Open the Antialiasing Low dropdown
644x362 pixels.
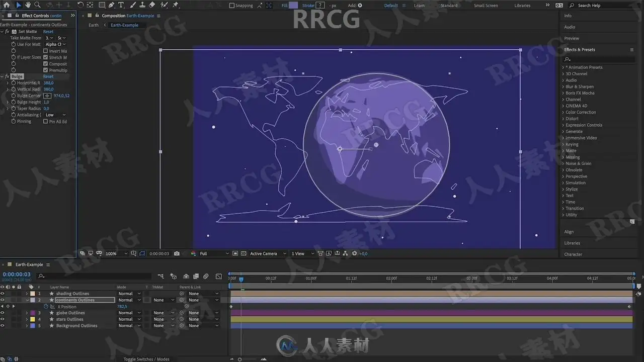pos(55,115)
